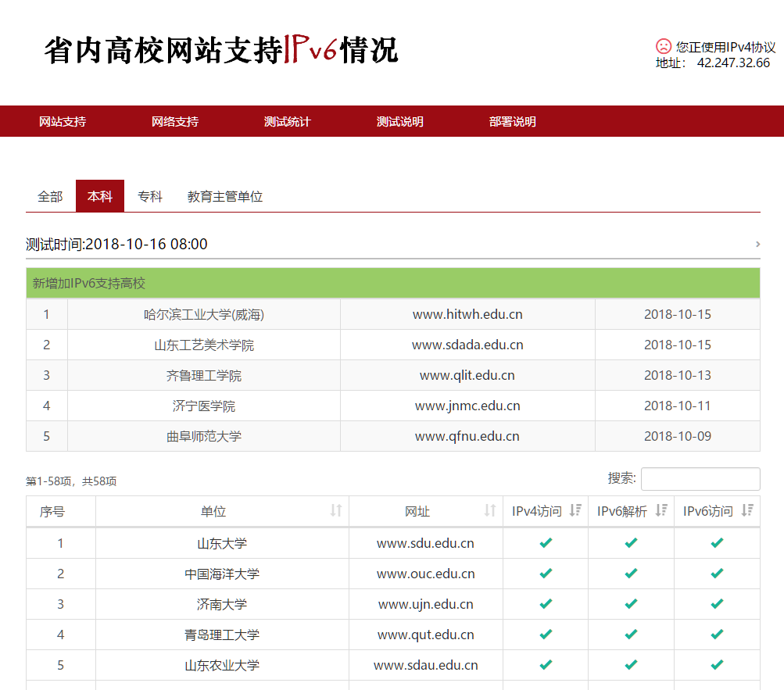This screenshot has height=690, width=784.
Task: Click the sad face IPv4 status icon
Action: coord(663,46)
